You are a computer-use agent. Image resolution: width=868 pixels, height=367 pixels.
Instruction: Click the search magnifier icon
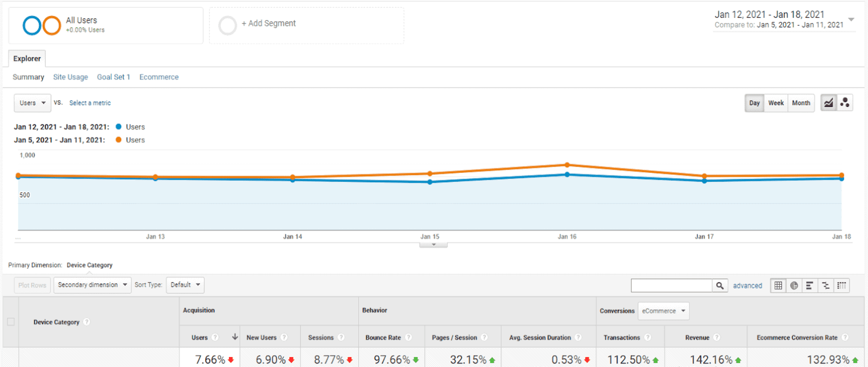coord(720,285)
